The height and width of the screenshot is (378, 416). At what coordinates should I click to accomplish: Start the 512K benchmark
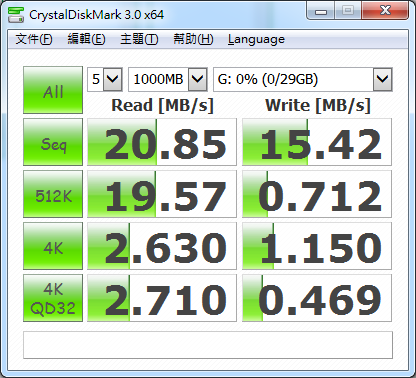coord(53,194)
